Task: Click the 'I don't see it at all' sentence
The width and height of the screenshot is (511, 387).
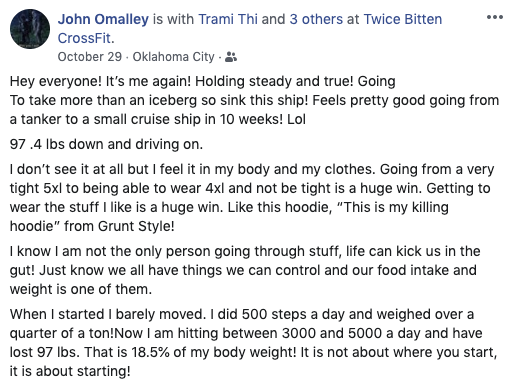Action: 193,170
